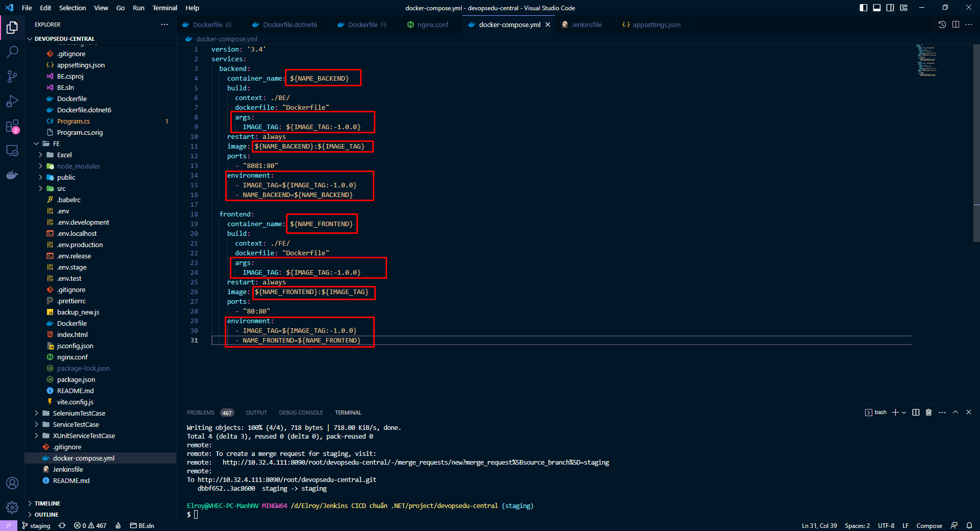Open editor more actions ellipsis
Screen dimensions: 980x531
[x=969, y=25]
